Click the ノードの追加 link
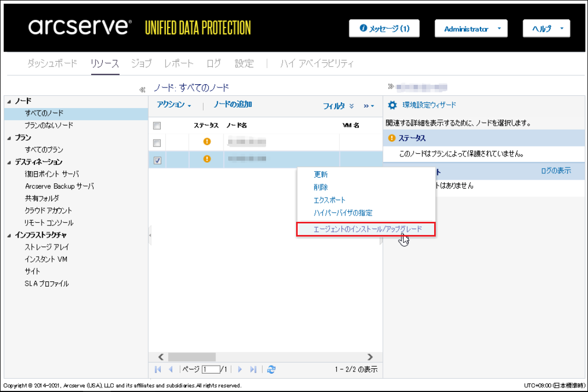This screenshot has width=588, height=392. (232, 104)
